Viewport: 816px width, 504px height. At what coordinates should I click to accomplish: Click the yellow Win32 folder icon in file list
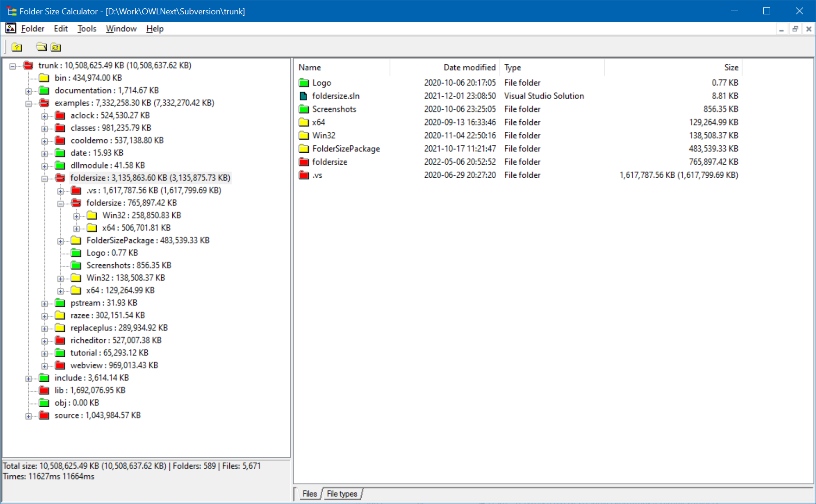point(304,136)
